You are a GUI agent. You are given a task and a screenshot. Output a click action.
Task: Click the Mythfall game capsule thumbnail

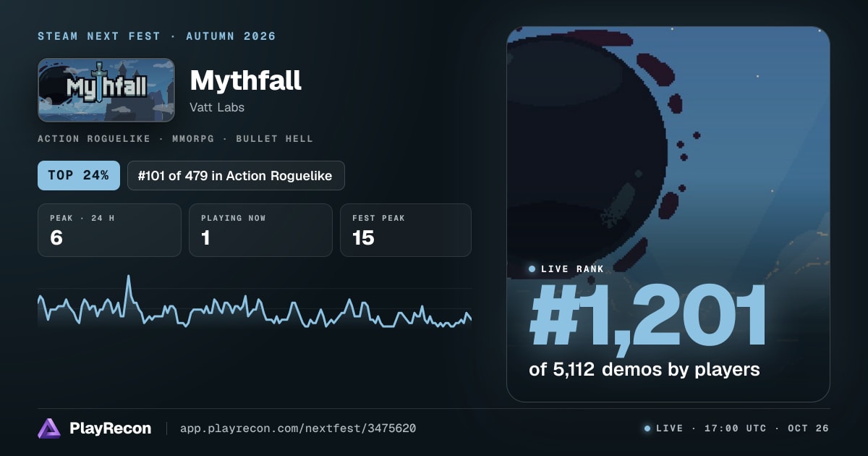pyautogui.click(x=106, y=90)
